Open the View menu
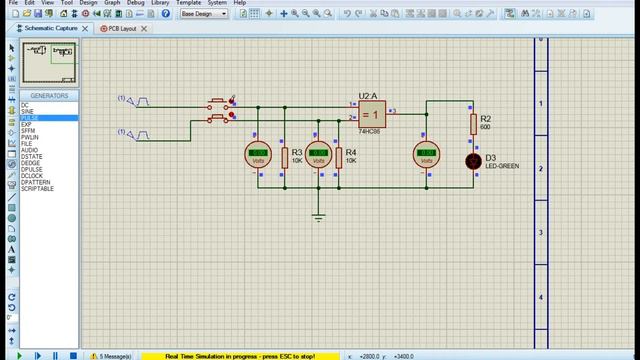Screen dimensions: 640x360 point(47,2)
